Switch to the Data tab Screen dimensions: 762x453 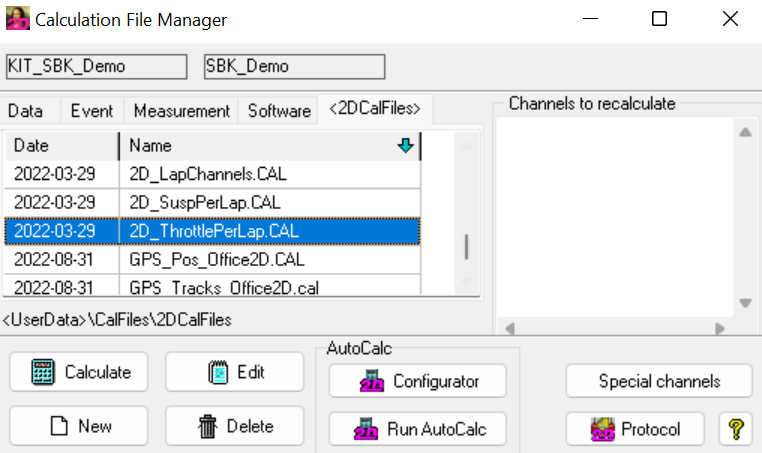(x=26, y=111)
